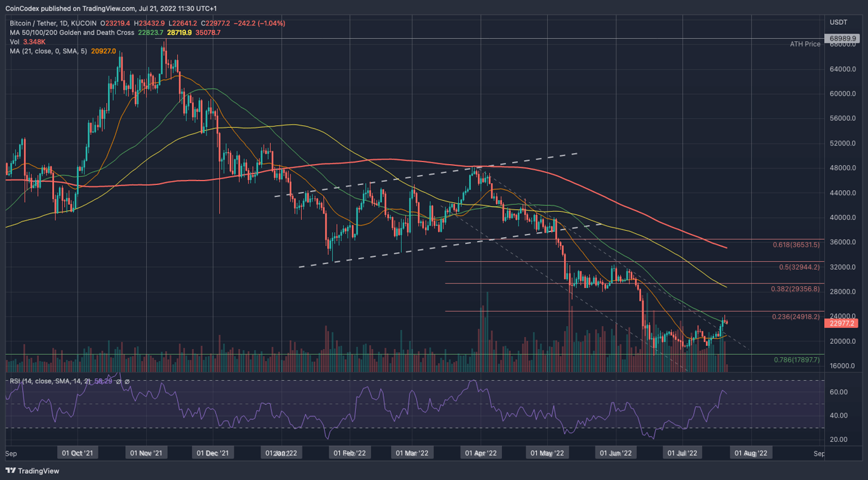Click the red current price tag 22977.2
The height and width of the screenshot is (480, 868).
tap(843, 324)
